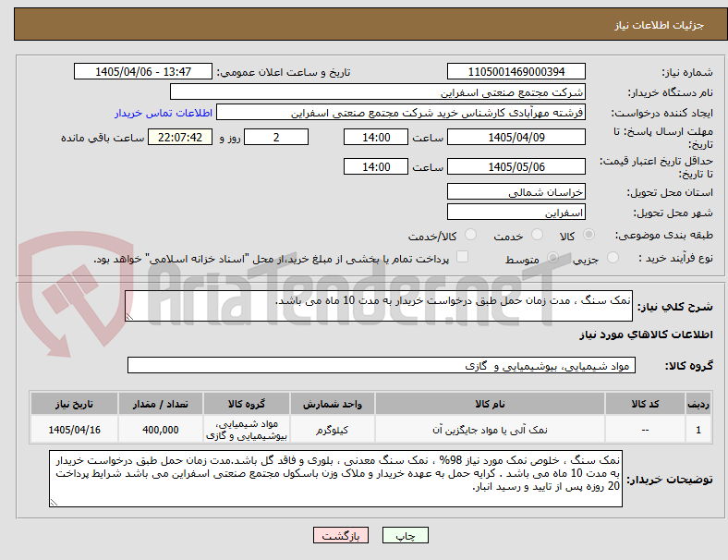Click the چاپ print button
This screenshot has width=728, height=560.
405,535
